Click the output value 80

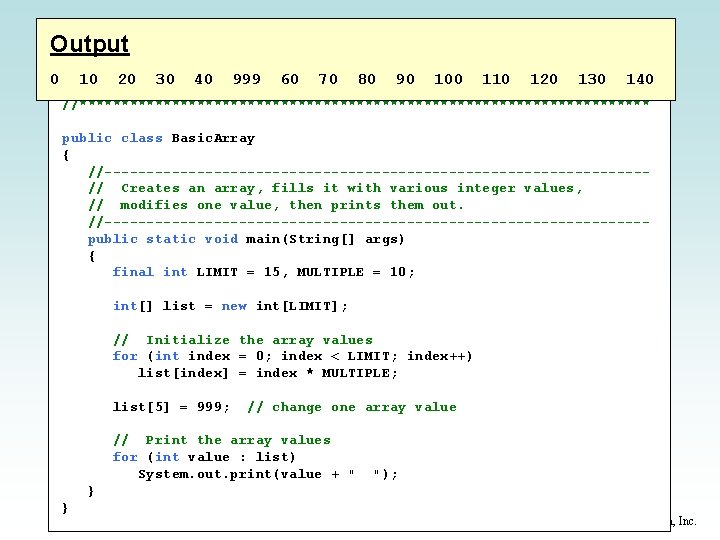click(x=366, y=79)
